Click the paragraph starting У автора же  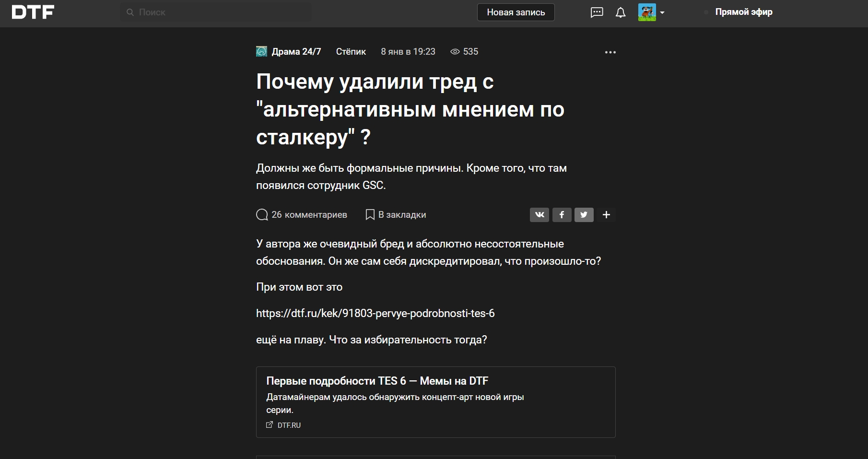point(429,253)
